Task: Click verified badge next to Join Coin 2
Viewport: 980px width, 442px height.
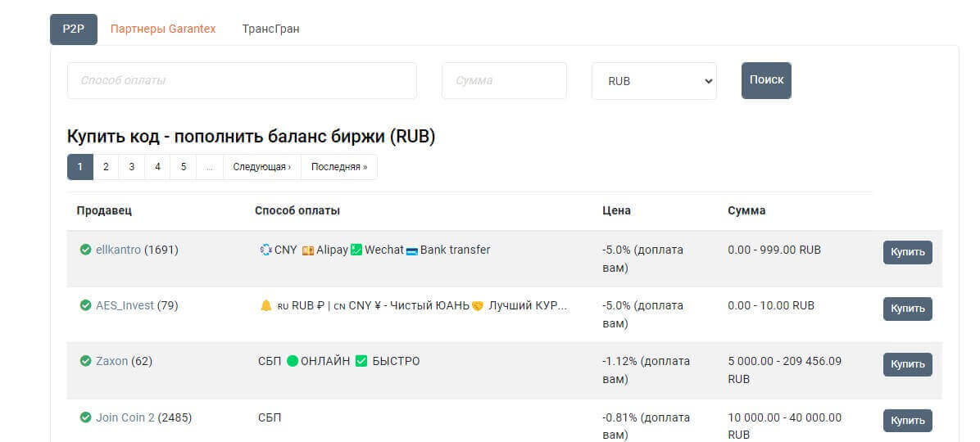Action: [x=85, y=417]
